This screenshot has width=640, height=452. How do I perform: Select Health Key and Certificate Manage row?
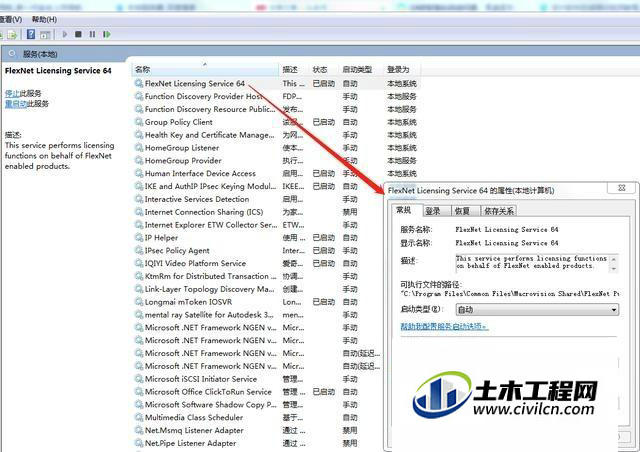click(x=276, y=135)
